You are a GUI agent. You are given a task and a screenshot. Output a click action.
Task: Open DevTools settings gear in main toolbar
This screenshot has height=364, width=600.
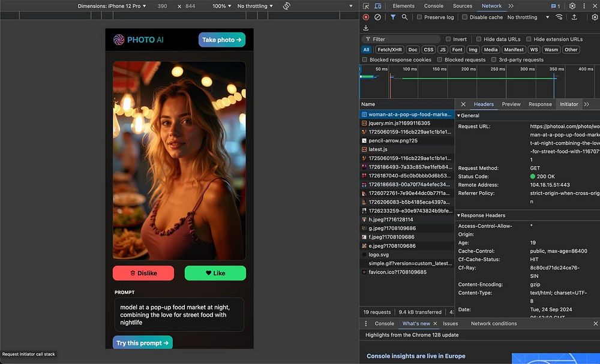pyautogui.click(x=572, y=6)
